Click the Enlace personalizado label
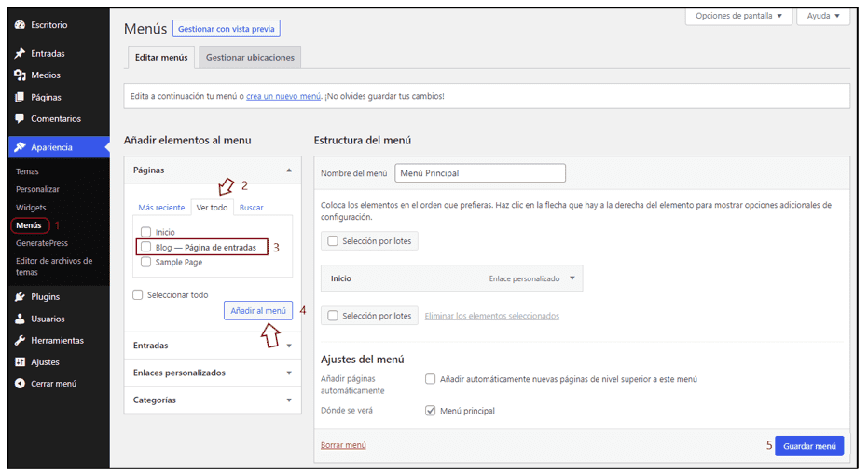Screen dimensions: 868x475 524,278
